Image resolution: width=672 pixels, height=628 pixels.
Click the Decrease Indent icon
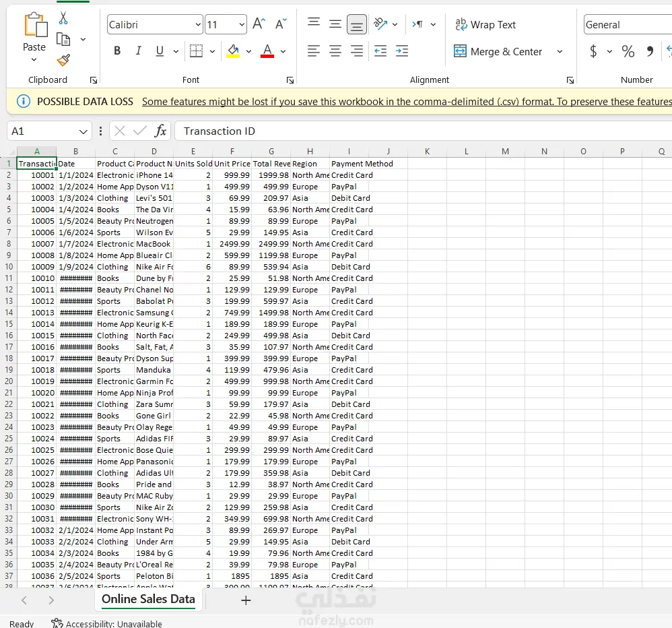380,51
